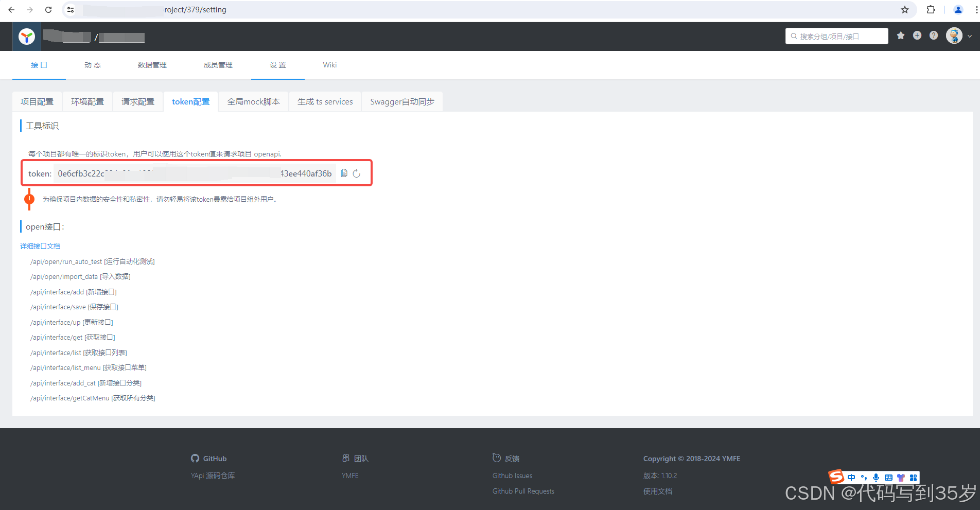The width and height of the screenshot is (980, 510).
Task: Switch to the 接口 tab
Action: [39, 65]
